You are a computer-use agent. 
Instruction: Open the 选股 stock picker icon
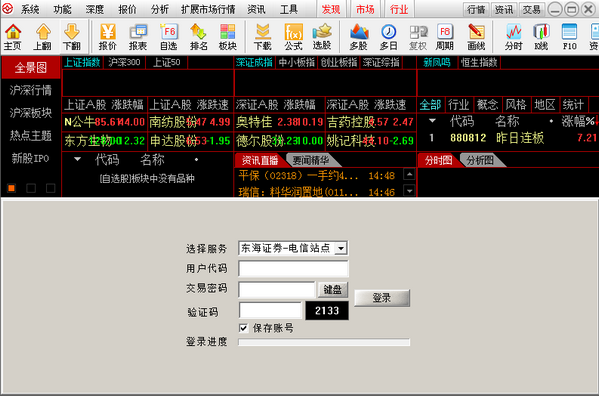322,37
